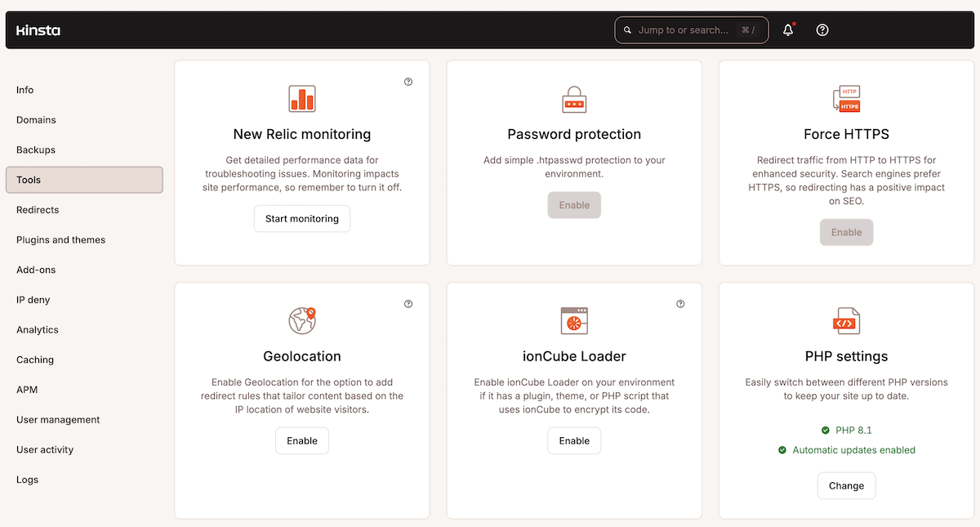Click the PHP settings code file icon
The height and width of the screenshot is (527, 980).
click(x=846, y=320)
